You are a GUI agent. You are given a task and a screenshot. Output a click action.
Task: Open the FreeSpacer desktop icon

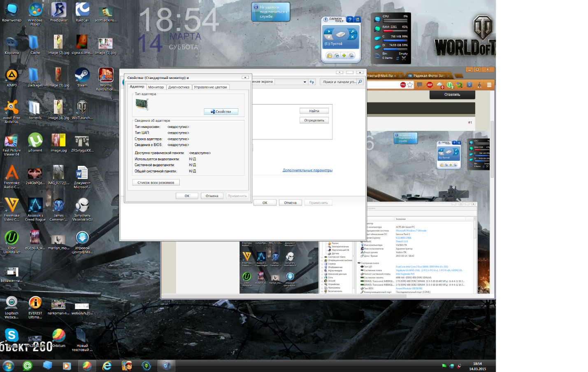tap(59, 12)
